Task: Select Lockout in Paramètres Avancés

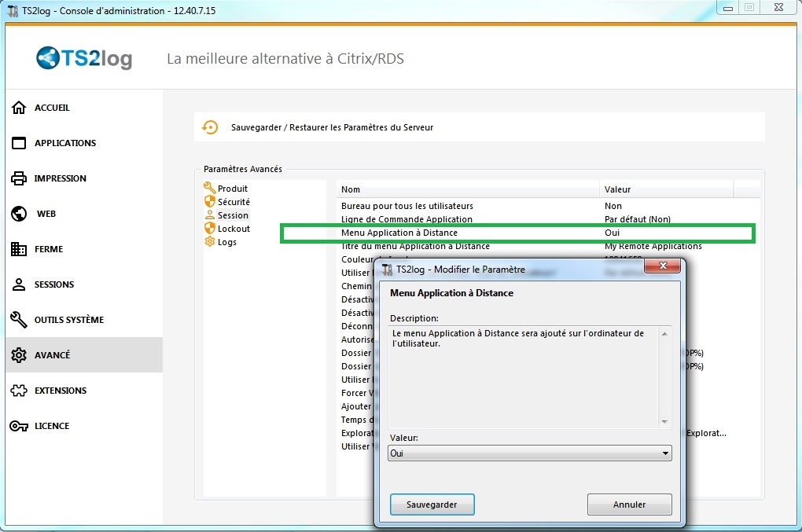Action: coord(234,229)
